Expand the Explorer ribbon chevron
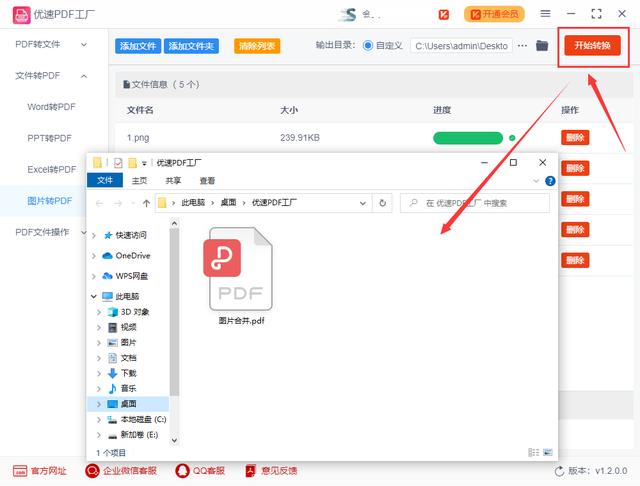Screen dimensions: 640x486 [536, 181]
